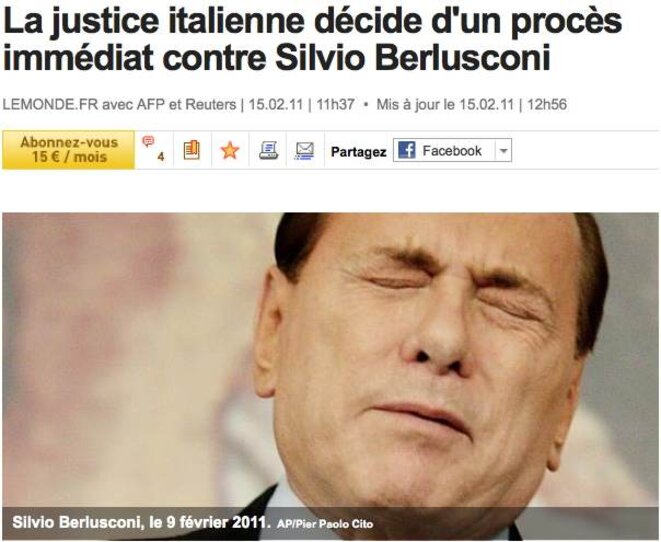Click the blue Facebook logo icon
661x542 pixels.
pos(406,150)
